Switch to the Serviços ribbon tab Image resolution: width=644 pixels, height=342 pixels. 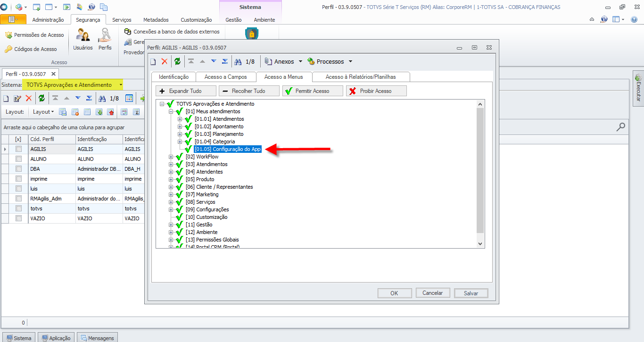coord(122,20)
